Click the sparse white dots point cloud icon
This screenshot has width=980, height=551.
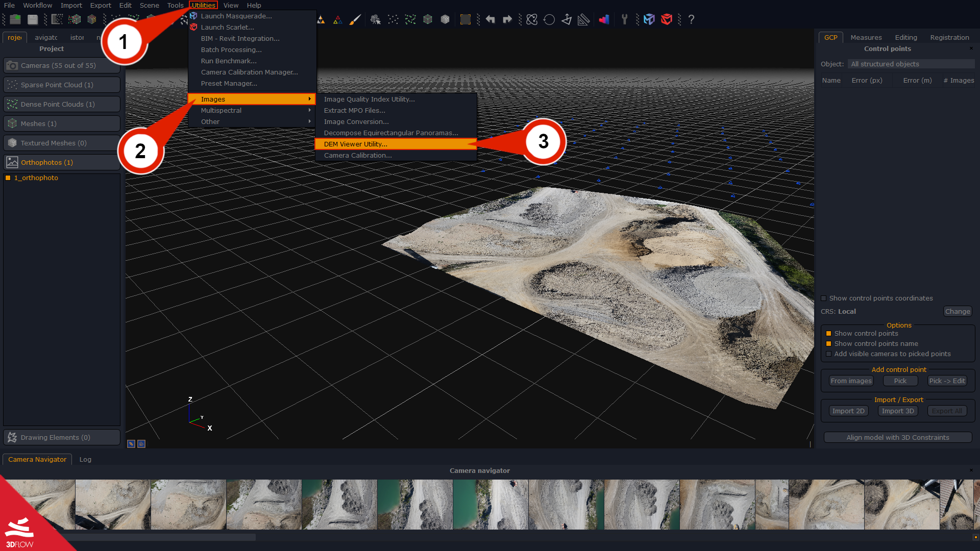(393, 19)
